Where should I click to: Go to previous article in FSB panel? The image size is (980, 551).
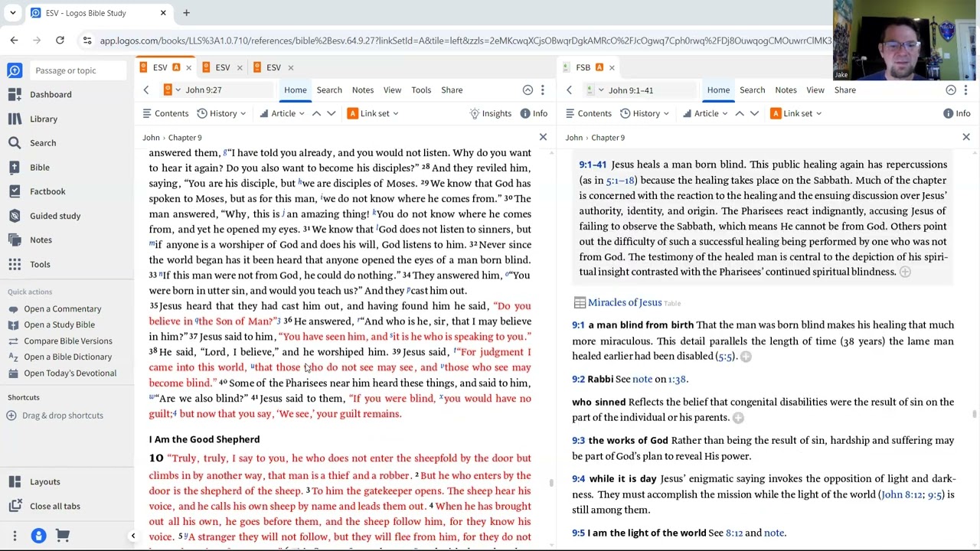click(x=740, y=113)
